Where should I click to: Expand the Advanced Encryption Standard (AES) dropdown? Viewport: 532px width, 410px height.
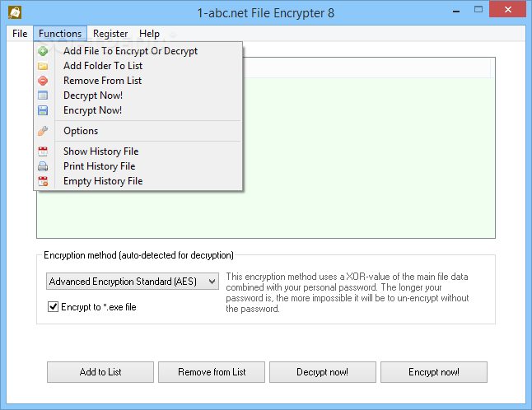(x=133, y=282)
